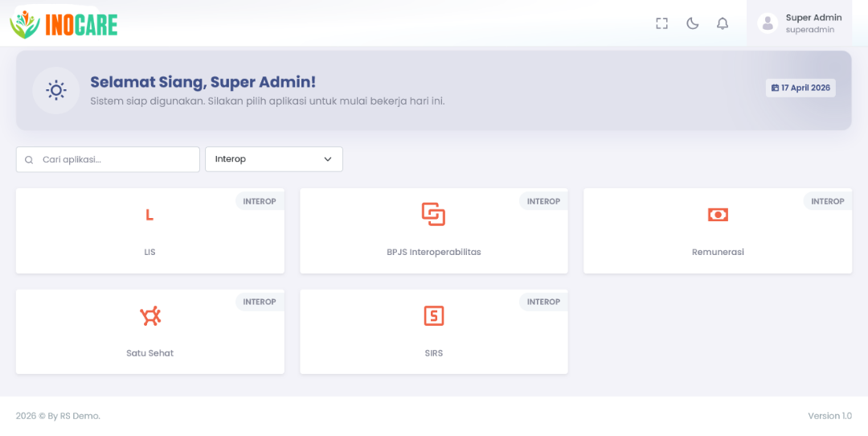
Task: Click the search magnifier icon
Action: (30, 159)
